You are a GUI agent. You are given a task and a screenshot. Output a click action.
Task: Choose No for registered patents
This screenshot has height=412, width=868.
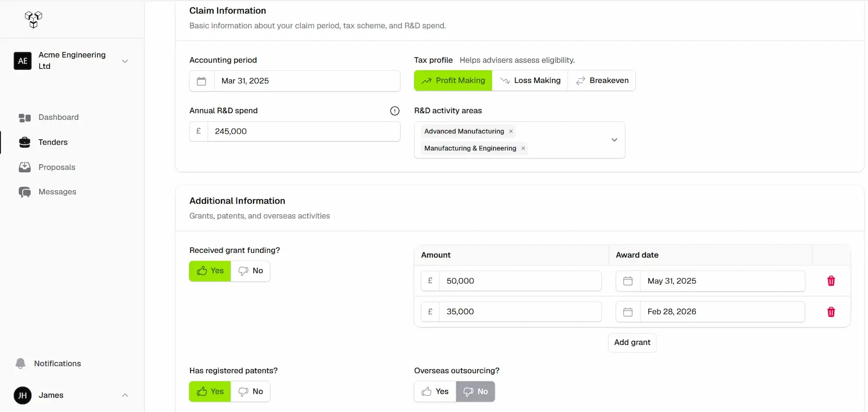click(x=250, y=392)
